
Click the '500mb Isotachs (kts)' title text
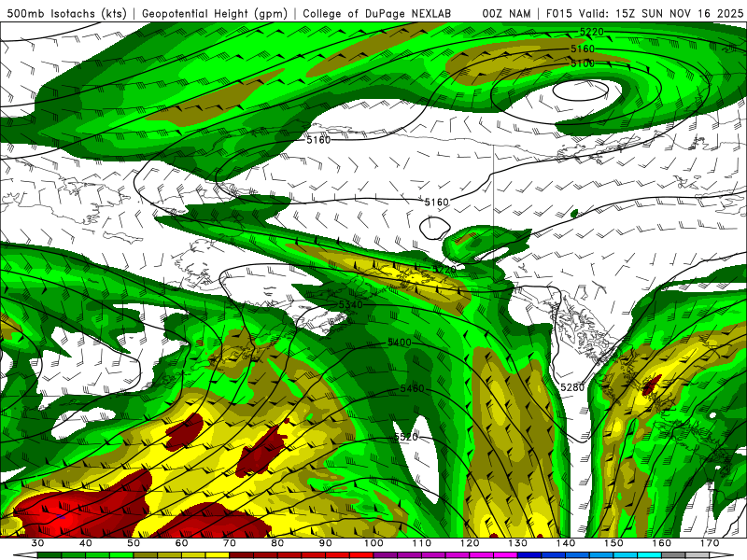pyautogui.click(x=67, y=13)
